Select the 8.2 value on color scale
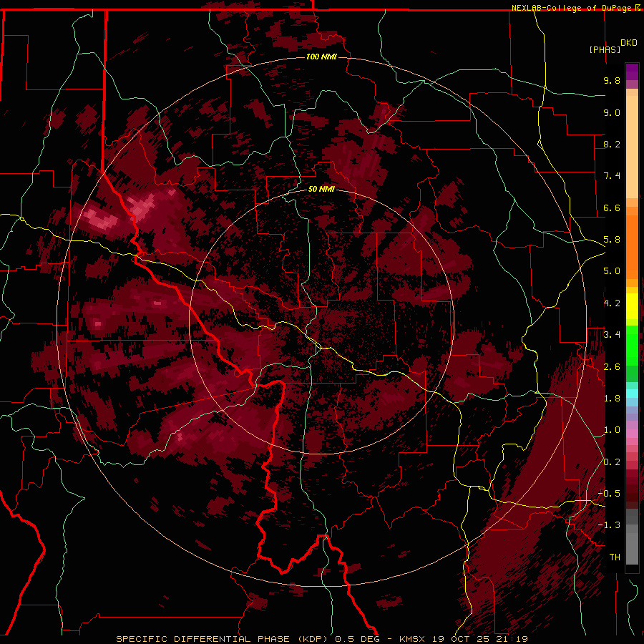Viewport: 644px width, 644px height. [612, 144]
